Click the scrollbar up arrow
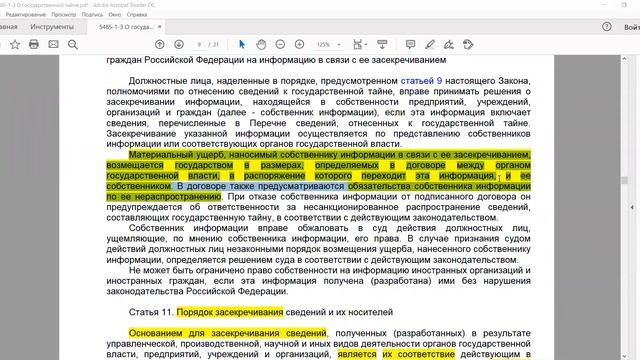Viewport: 640px width, 360px height. [x=624, y=59]
